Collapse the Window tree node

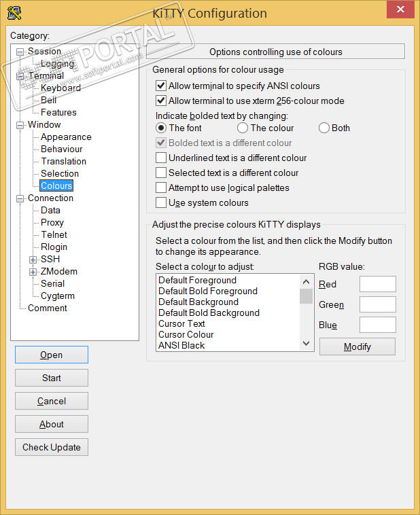coord(20,125)
